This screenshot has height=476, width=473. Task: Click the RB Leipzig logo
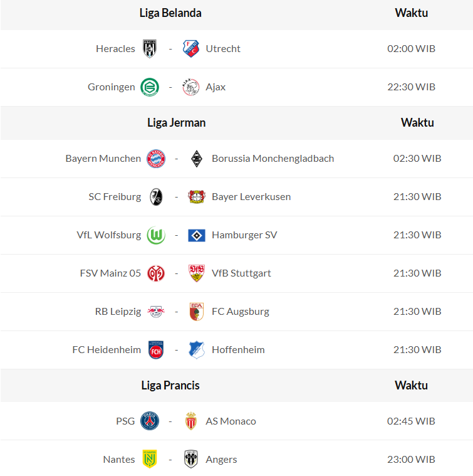(x=156, y=312)
